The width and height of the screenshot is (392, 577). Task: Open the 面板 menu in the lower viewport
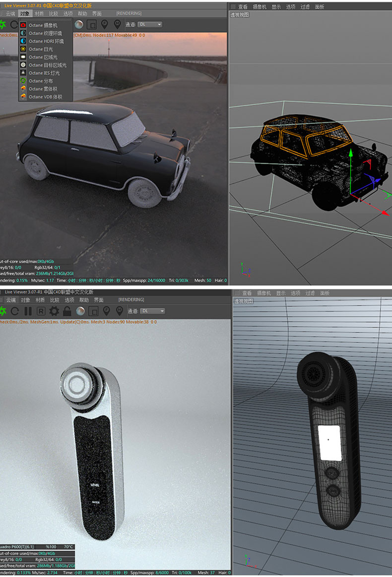pyautogui.click(x=325, y=293)
